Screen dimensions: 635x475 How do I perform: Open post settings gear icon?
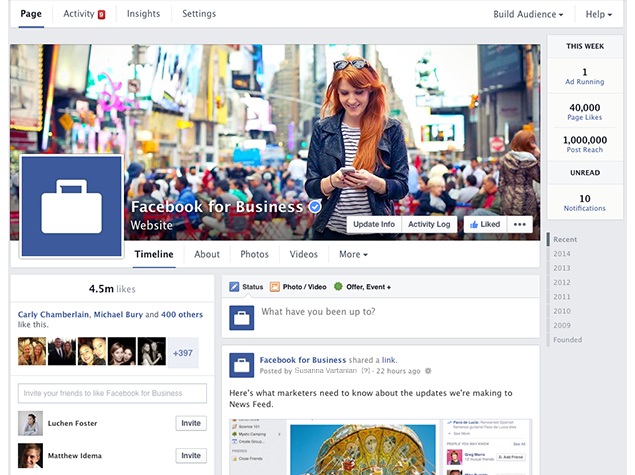pyautogui.click(x=428, y=371)
